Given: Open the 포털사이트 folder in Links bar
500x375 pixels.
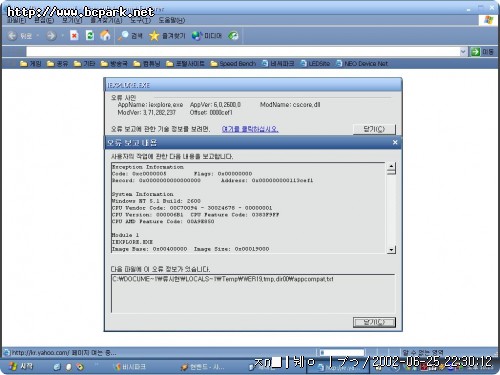Looking at the screenshot, I should coord(185,63).
